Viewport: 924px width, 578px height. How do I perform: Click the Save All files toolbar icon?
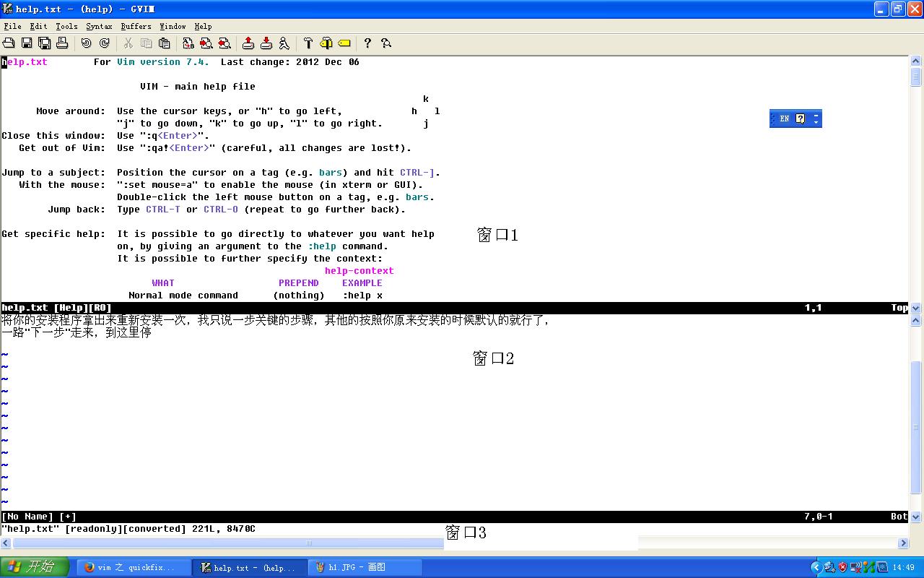44,43
